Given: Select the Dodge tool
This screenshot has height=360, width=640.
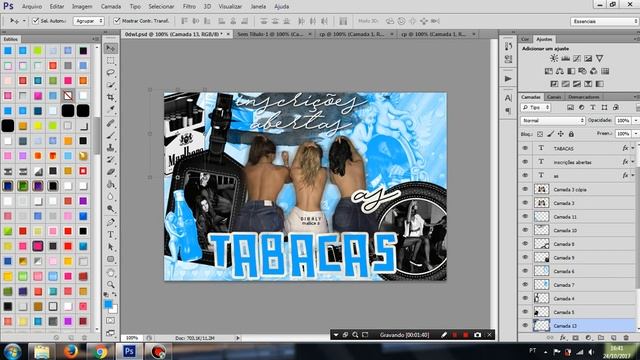Looking at the screenshot, I should click(110, 209).
